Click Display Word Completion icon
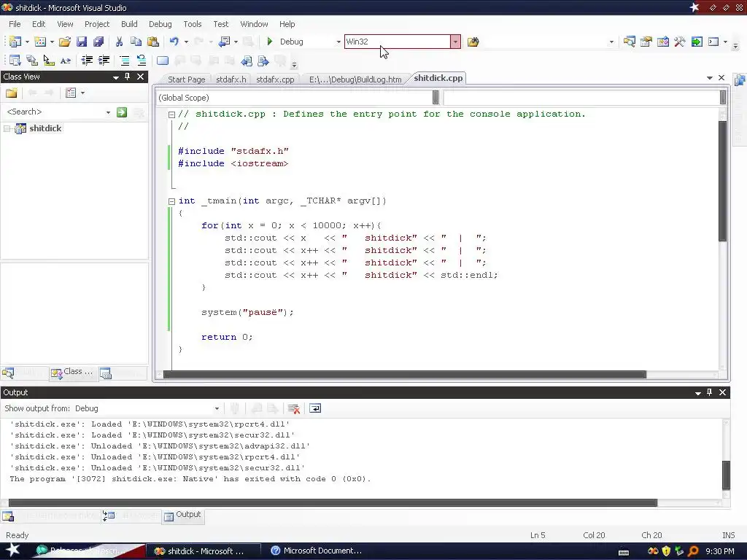 point(66,60)
